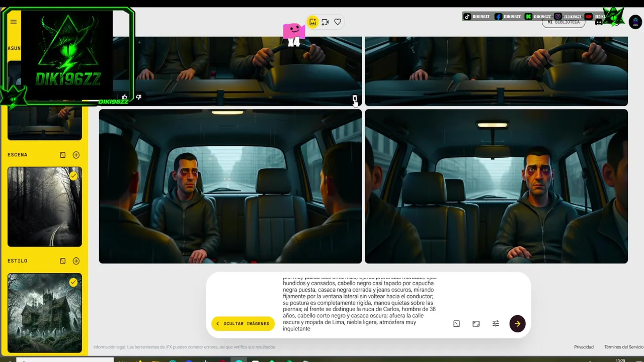This screenshot has width=644, height=362.
Task: Switch to the animate video mode icon
Action: (325, 22)
